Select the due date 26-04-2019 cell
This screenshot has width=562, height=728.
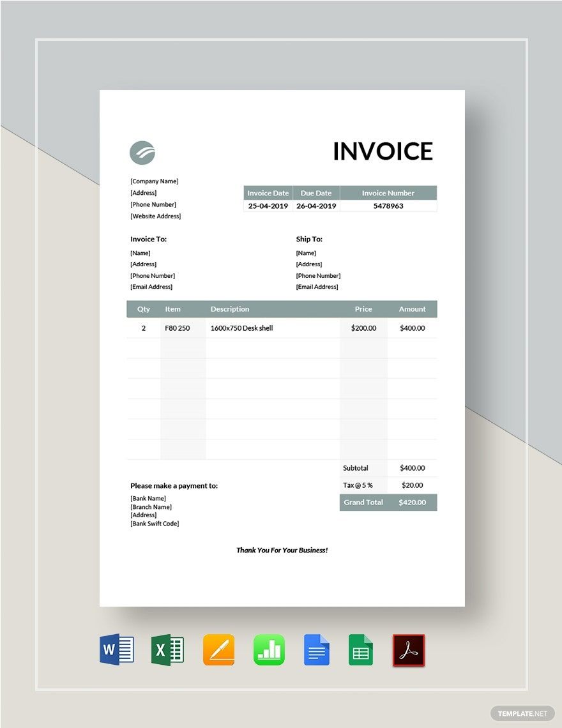(316, 206)
